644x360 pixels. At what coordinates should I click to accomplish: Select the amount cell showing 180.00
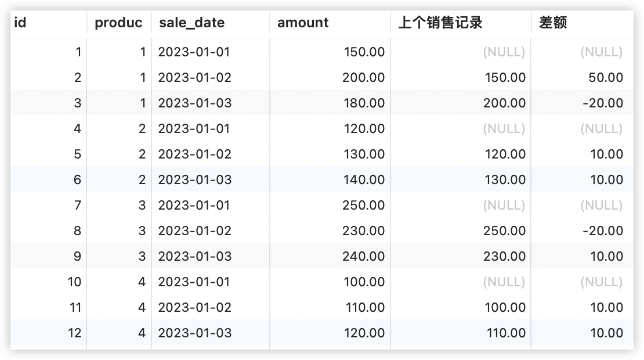click(x=363, y=103)
